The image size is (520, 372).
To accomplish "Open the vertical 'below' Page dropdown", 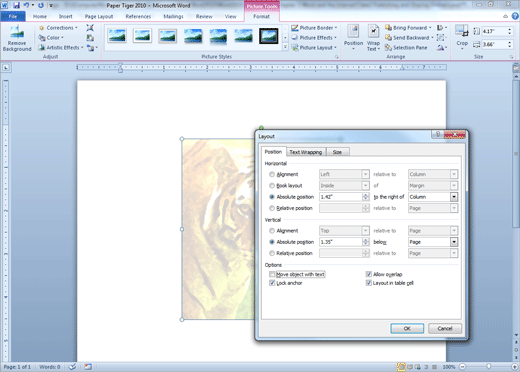I will (x=454, y=242).
